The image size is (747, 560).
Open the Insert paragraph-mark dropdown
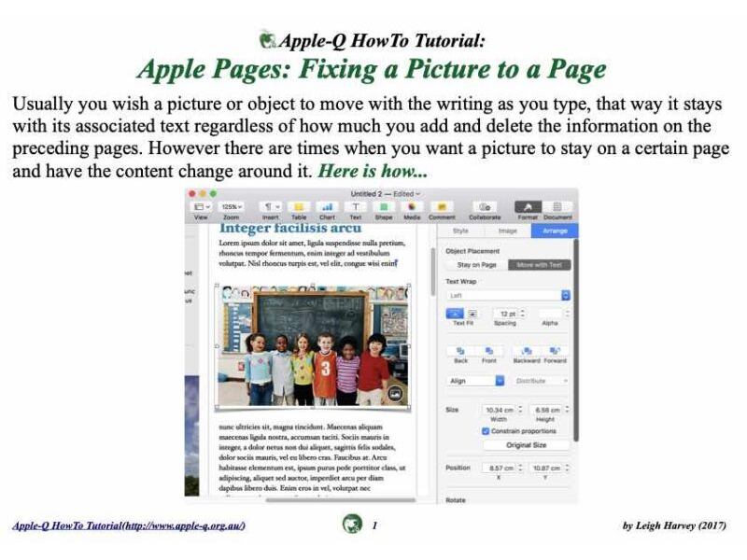tap(271, 206)
